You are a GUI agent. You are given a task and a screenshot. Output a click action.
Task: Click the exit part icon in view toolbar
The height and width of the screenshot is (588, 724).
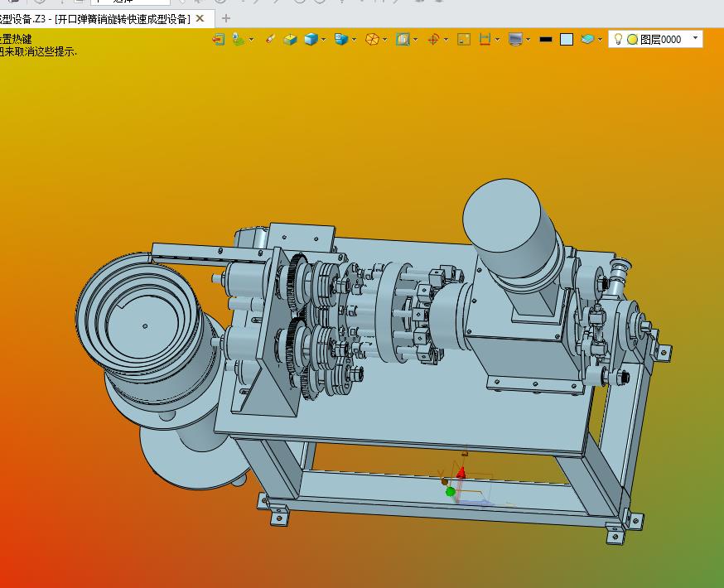click(218, 39)
